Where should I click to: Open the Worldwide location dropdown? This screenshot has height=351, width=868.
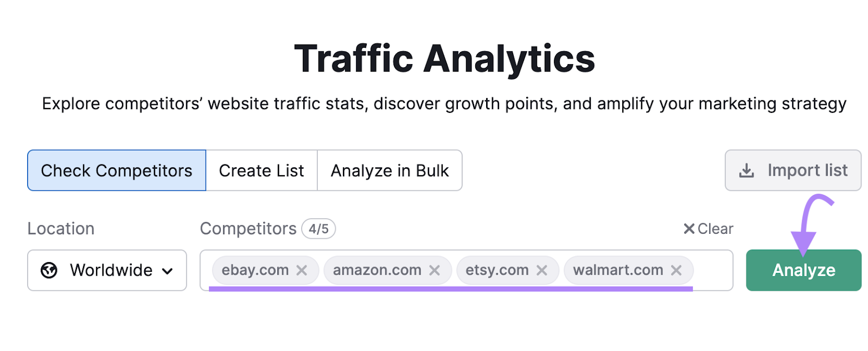(x=107, y=270)
